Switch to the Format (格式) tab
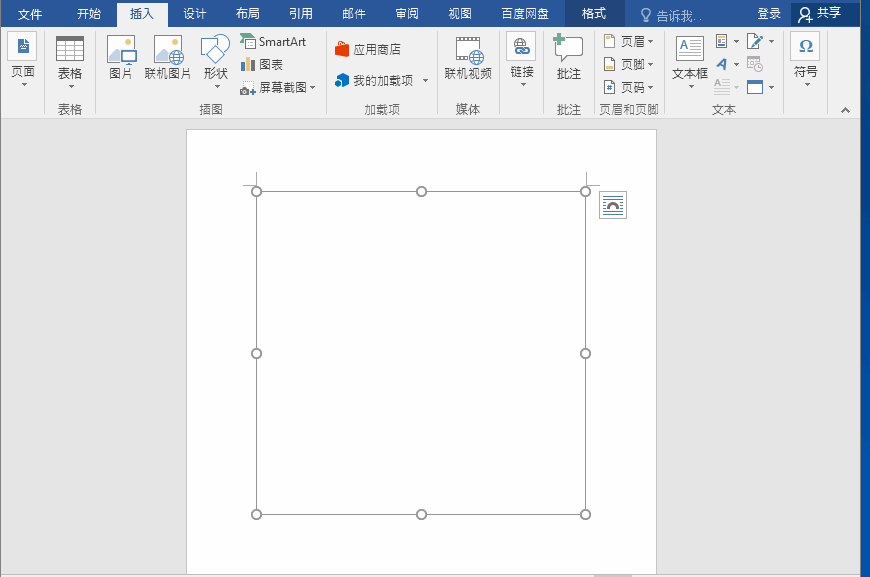Viewport: 870px width, 577px height. pos(594,14)
